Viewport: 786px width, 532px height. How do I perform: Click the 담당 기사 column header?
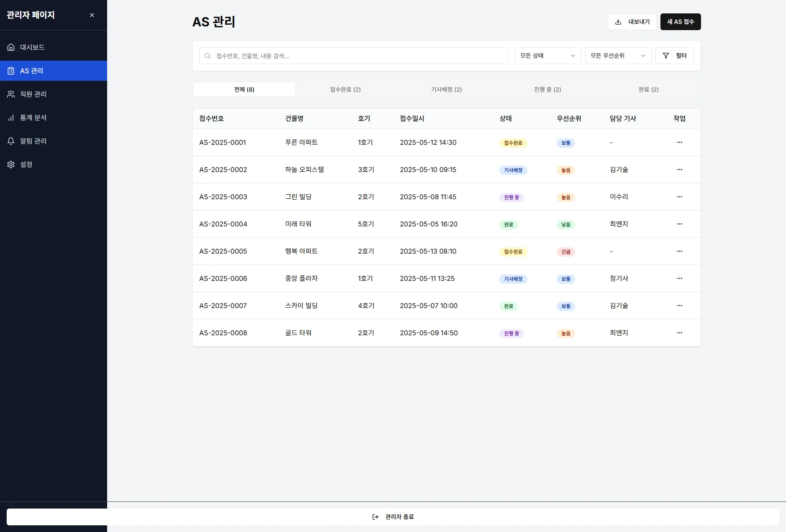pyautogui.click(x=623, y=118)
